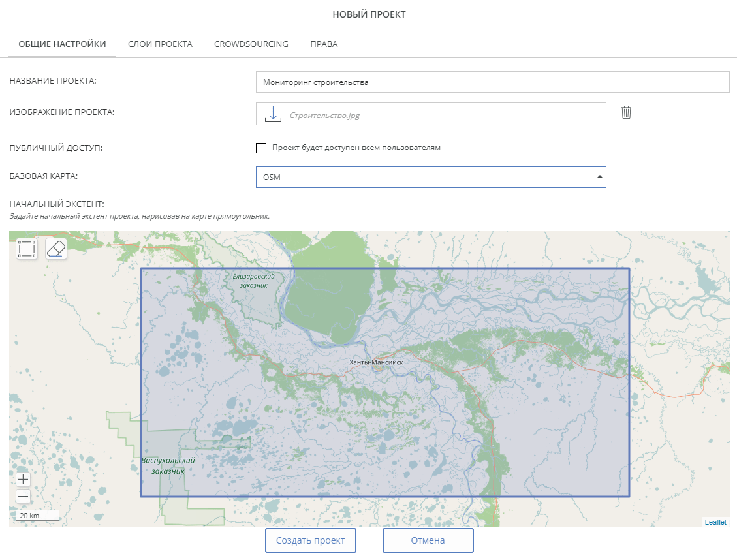Delete project image with trash icon
Image resolution: width=737 pixels, height=560 pixels.
point(626,112)
